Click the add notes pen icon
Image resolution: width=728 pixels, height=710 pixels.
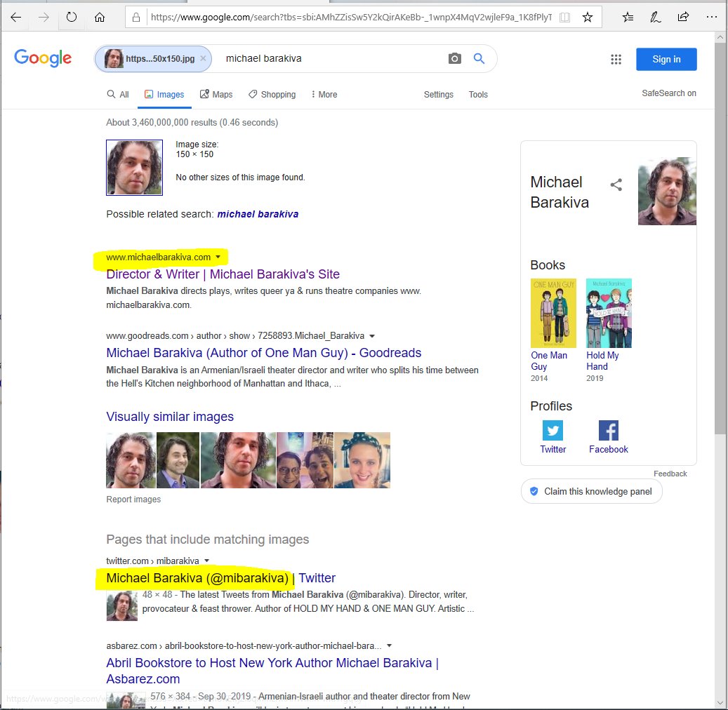(655, 18)
